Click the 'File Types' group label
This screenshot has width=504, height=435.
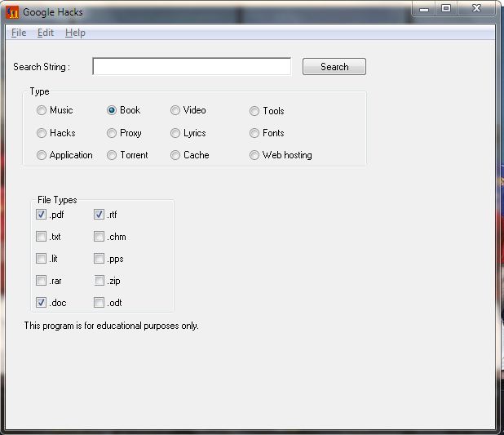click(57, 200)
